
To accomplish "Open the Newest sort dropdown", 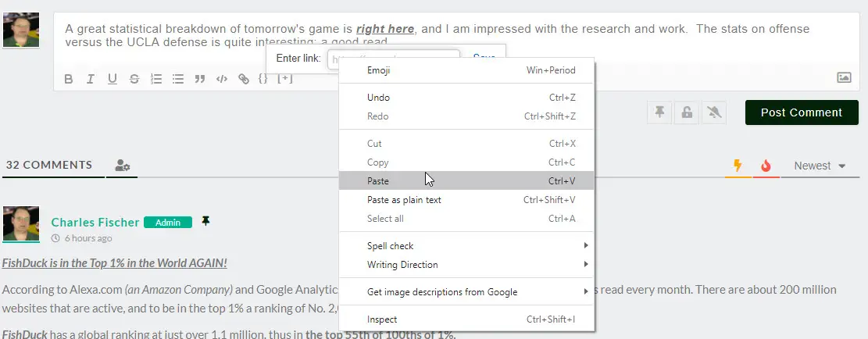I will [x=820, y=166].
